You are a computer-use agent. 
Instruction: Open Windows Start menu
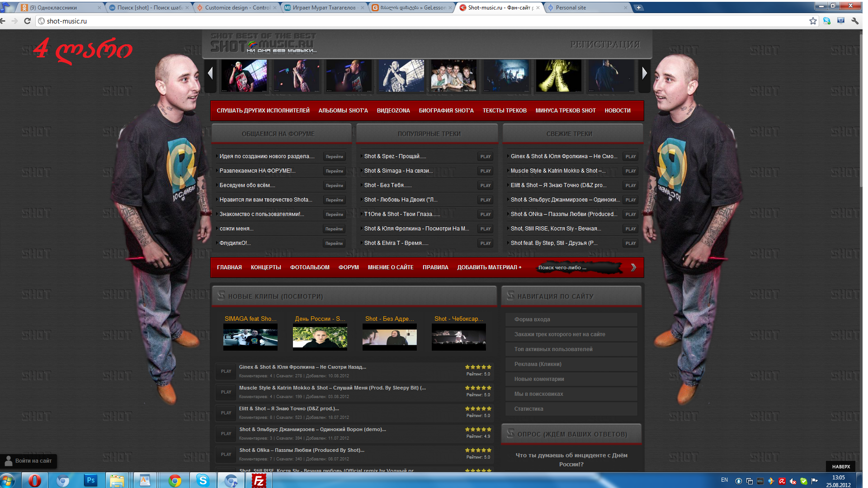[8, 480]
